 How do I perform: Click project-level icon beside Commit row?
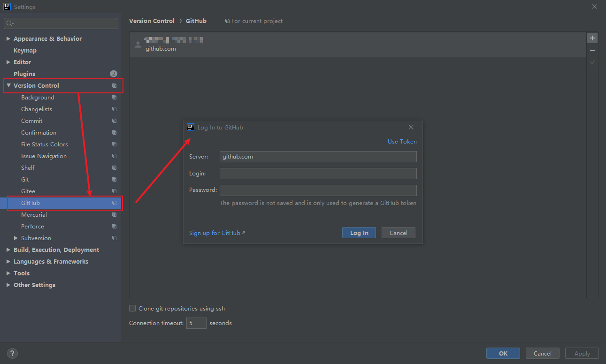(x=114, y=121)
